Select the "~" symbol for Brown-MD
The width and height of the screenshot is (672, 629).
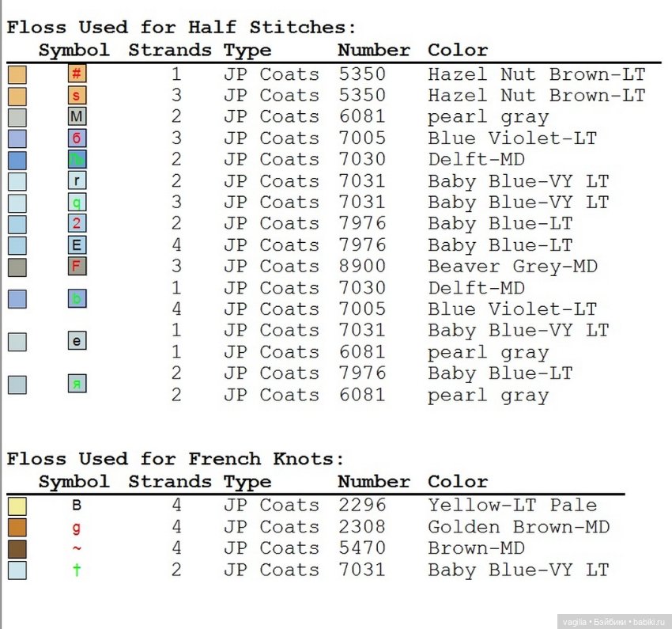click(x=77, y=548)
